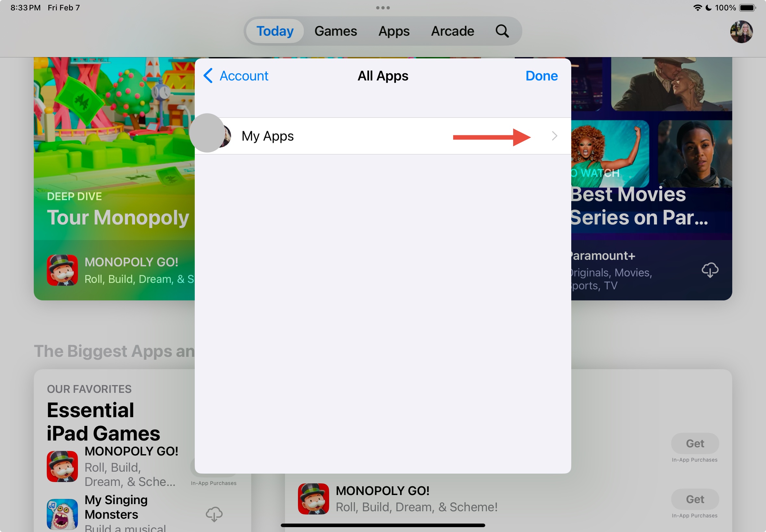The width and height of the screenshot is (766, 532).
Task: Switch to the Arcade tab
Action: click(452, 31)
